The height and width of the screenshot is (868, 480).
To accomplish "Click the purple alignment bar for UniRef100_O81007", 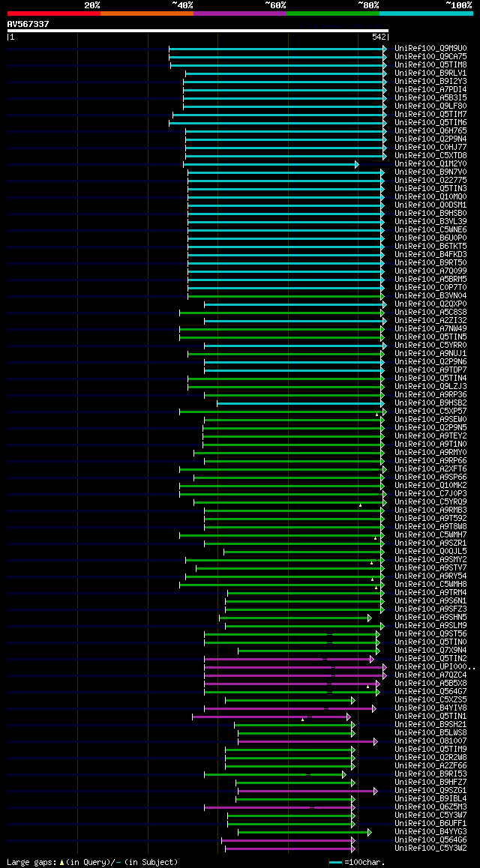I will 306,742.
